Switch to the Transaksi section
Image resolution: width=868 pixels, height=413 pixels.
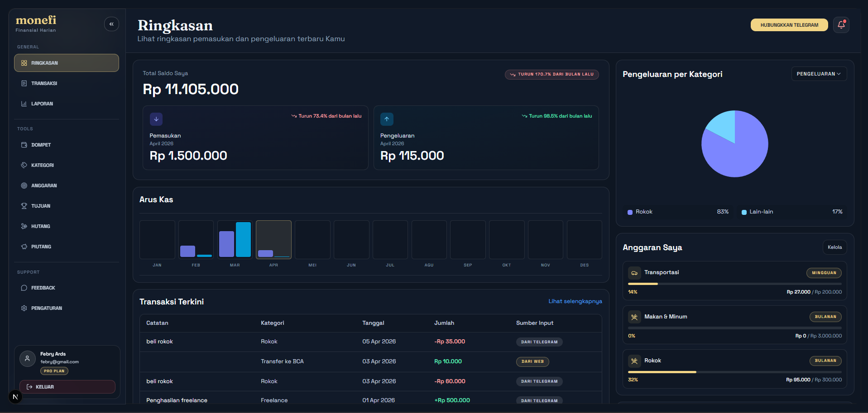(44, 83)
